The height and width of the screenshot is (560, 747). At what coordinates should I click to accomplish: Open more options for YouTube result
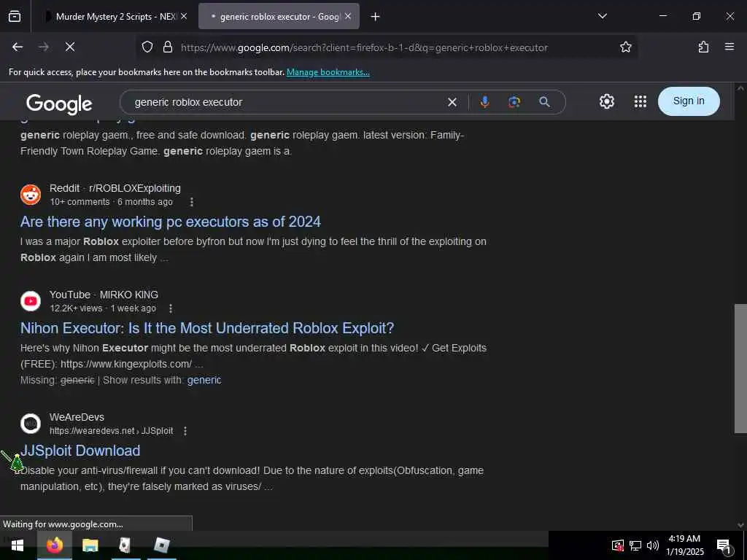pos(171,308)
